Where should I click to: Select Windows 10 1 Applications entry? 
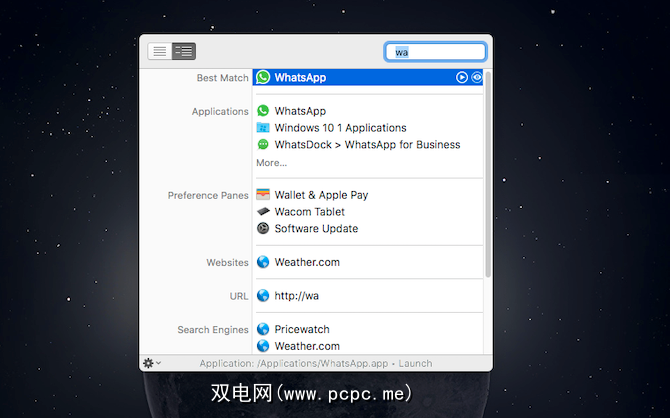[340, 128]
